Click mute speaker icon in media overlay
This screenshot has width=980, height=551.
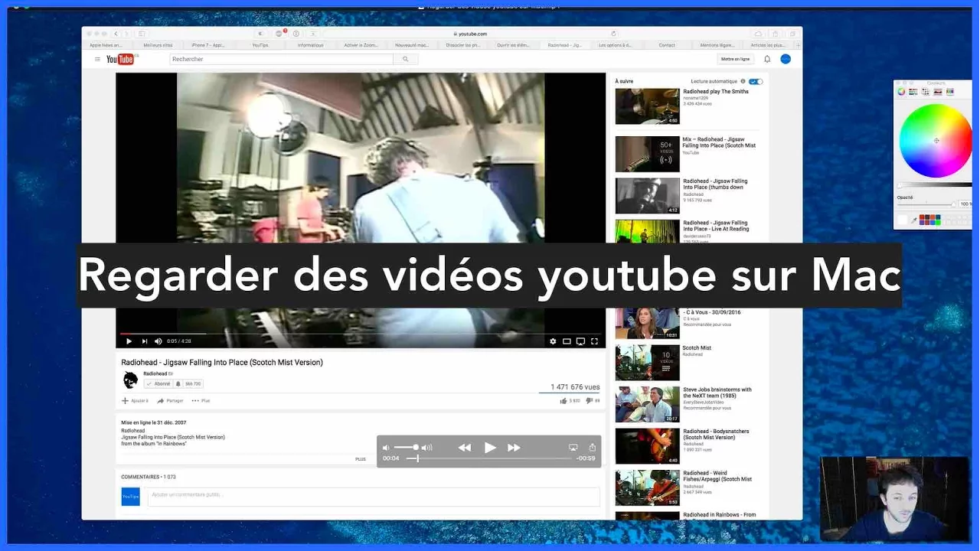coord(386,448)
